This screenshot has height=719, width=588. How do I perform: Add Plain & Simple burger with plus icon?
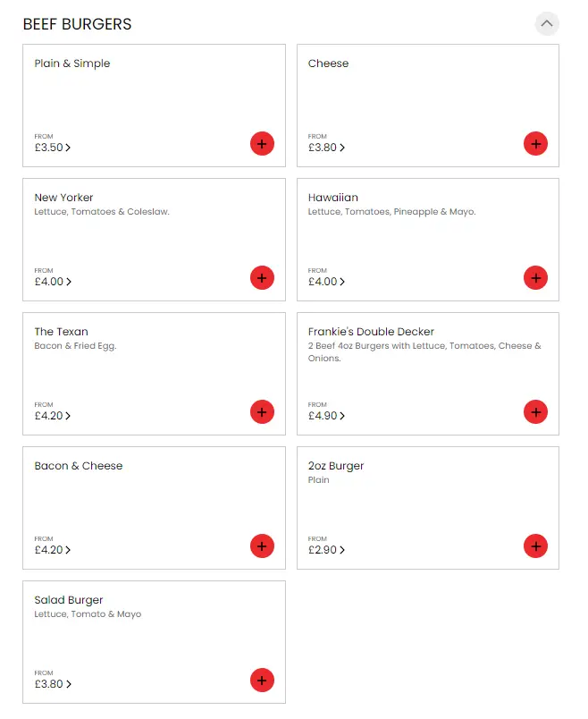tap(262, 144)
